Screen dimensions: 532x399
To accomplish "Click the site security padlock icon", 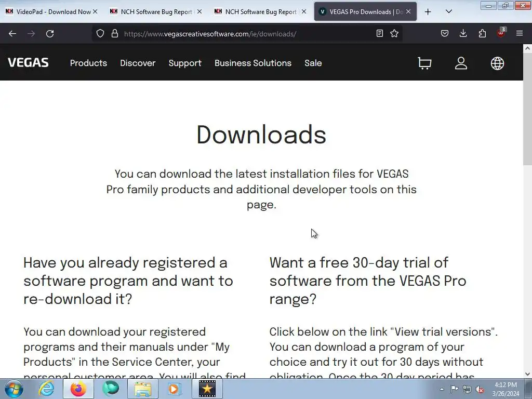I will [115, 34].
